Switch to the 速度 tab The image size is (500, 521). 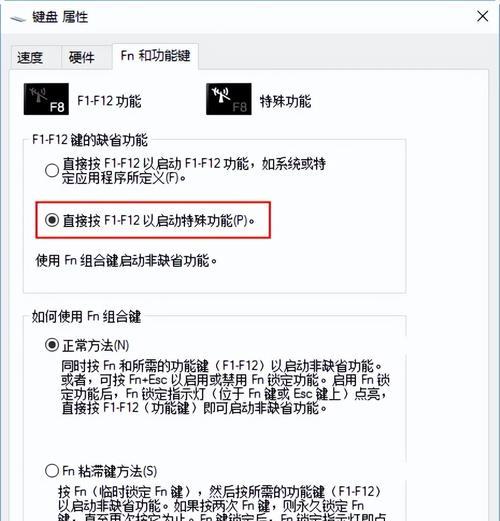(x=30, y=58)
